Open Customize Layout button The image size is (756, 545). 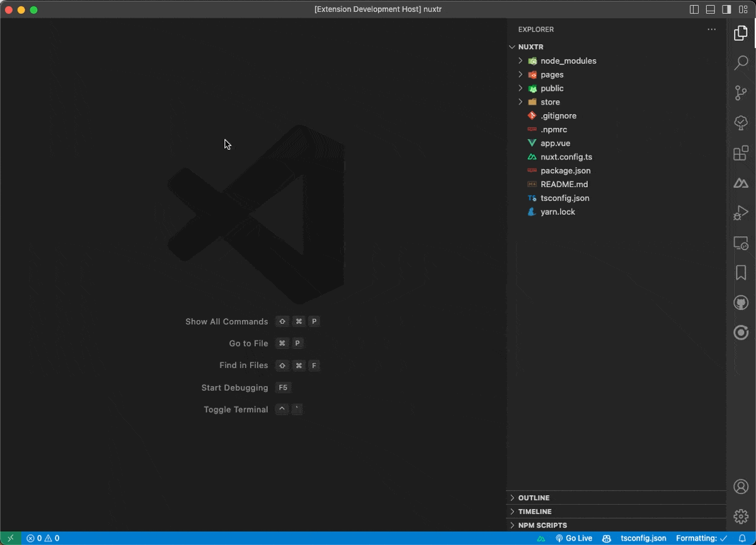point(743,9)
